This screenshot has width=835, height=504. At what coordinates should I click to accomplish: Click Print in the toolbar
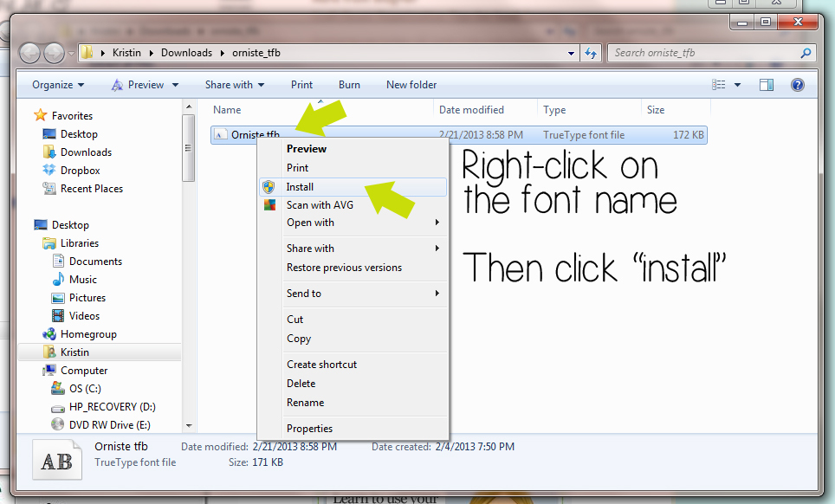click(x=302, y=85)
